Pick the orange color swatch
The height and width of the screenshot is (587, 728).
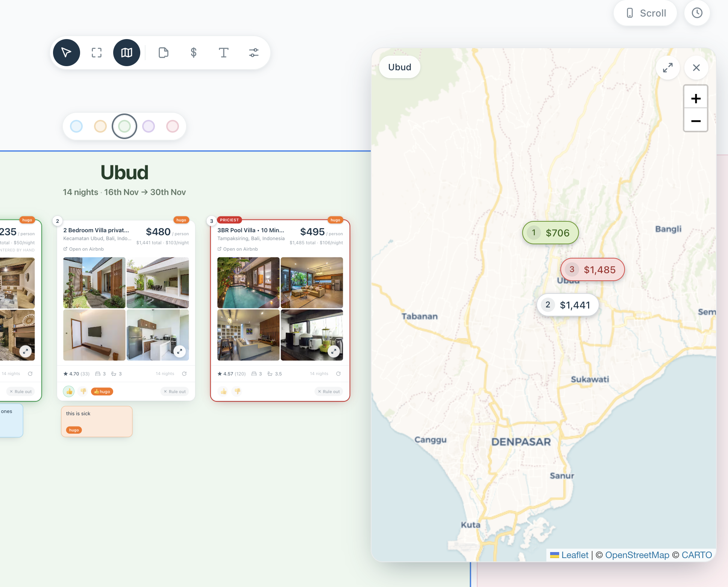pyautogui.click(x=100, y=126)
